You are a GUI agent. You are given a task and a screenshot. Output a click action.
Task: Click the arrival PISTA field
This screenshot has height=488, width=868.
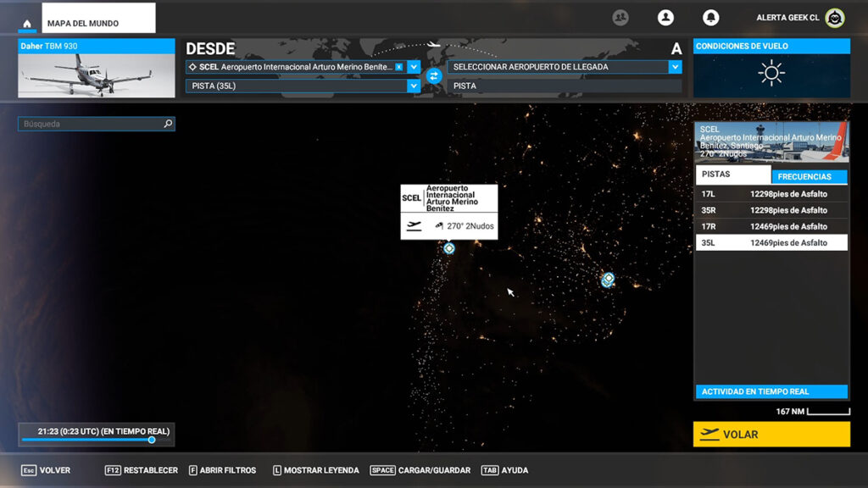pos(564,86)
